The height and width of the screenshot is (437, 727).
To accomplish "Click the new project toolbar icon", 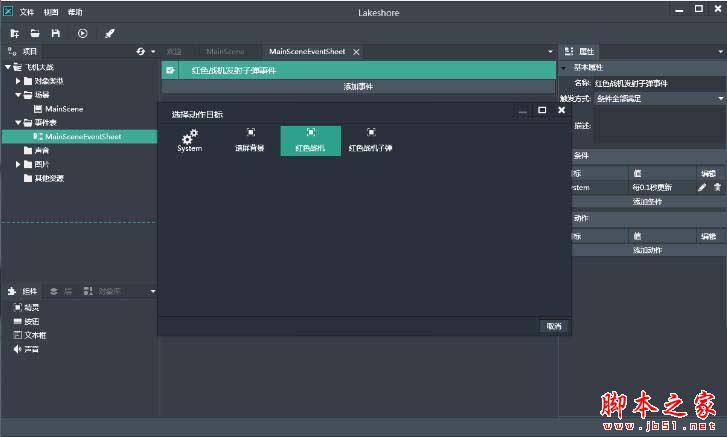I will point(15,33).
